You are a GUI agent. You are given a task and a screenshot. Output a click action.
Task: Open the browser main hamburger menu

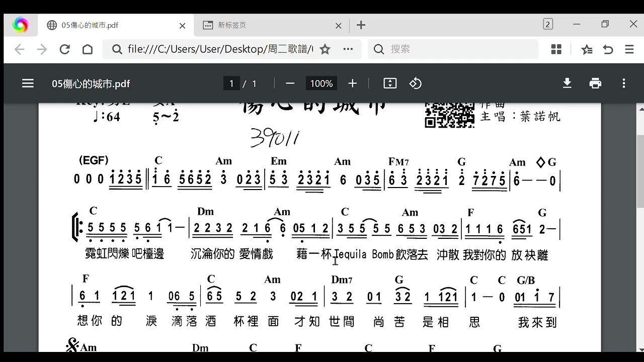[x=629, y=49]
